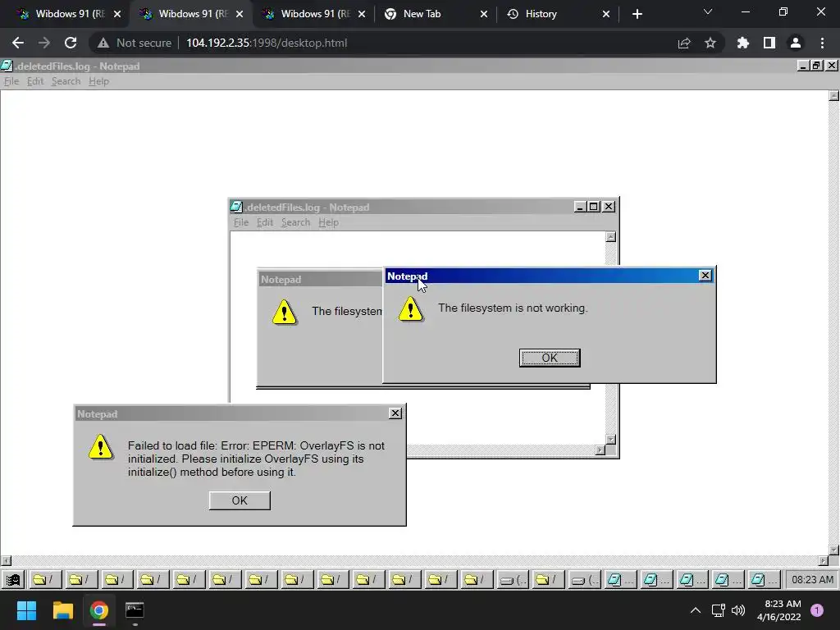Expand the tab search chevron
The width and height of the screenshot is (840, 630).
coord(708,11)
